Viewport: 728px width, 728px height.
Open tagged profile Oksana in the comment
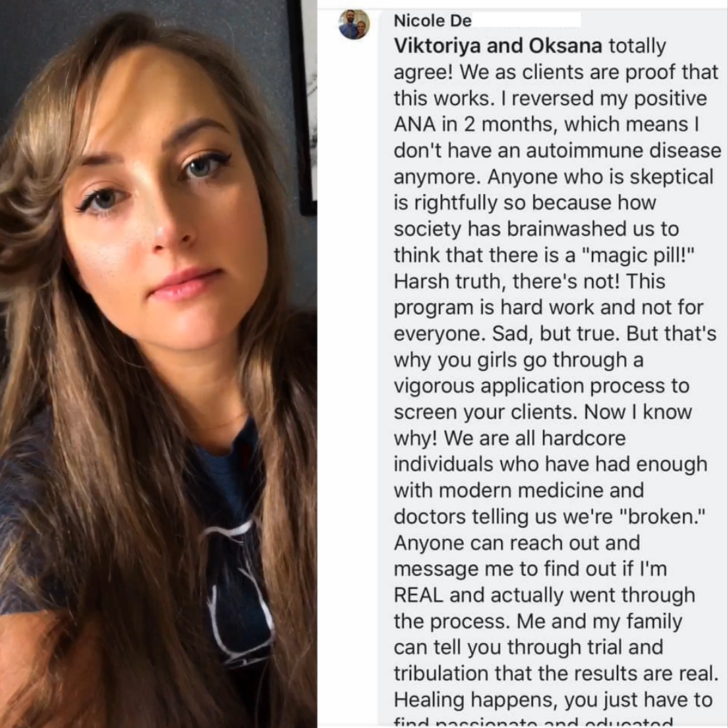[565, 46]
